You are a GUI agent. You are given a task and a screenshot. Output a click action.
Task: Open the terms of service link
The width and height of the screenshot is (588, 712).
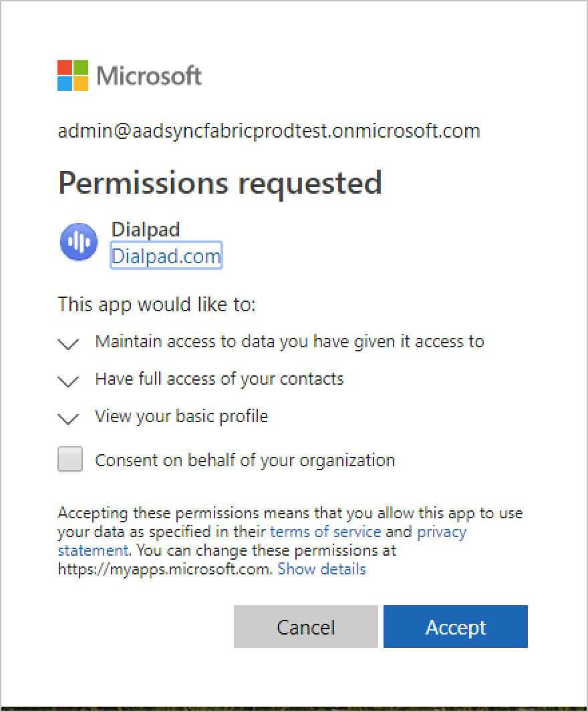pyautogui.click(x=325, y=532)
